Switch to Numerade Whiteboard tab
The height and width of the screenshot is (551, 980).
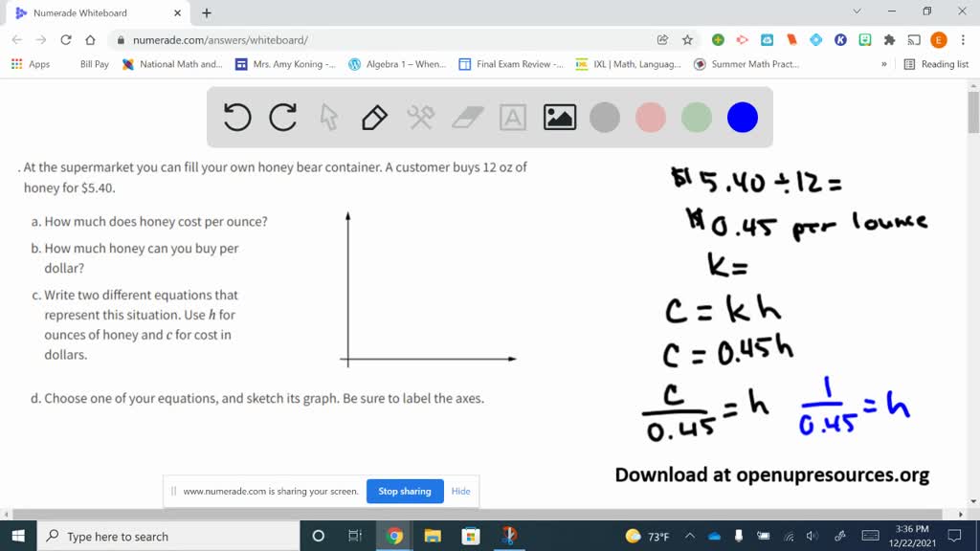[99, 12]
